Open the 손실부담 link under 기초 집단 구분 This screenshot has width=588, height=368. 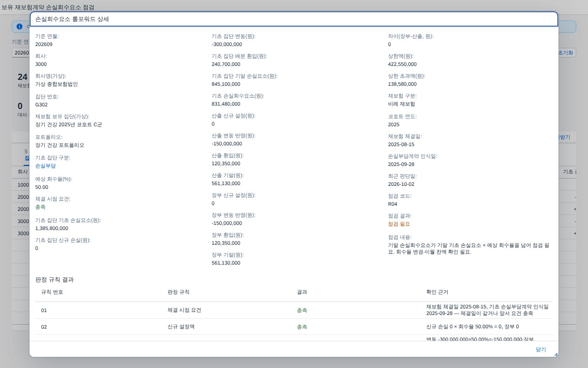46,166
